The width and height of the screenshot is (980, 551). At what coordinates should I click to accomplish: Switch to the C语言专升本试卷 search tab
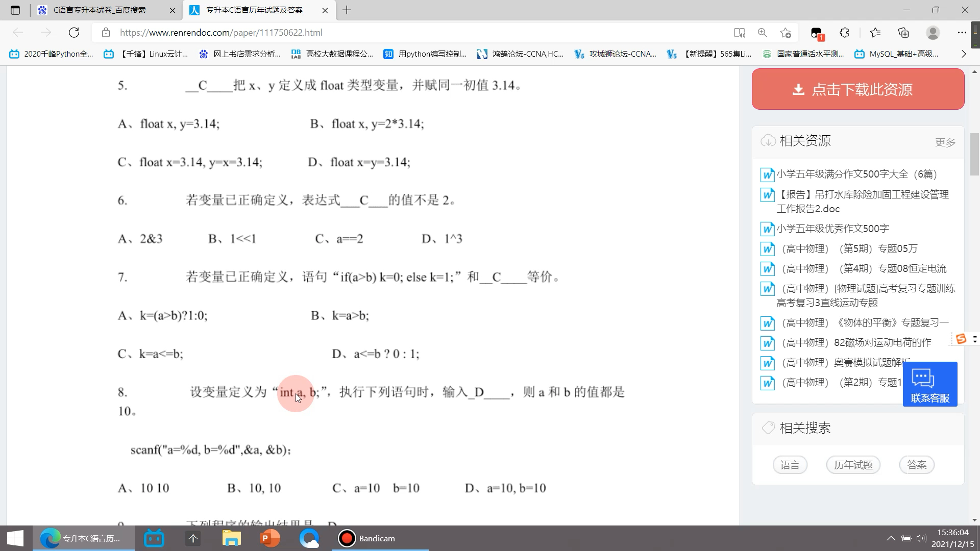(x=100, y=10)
